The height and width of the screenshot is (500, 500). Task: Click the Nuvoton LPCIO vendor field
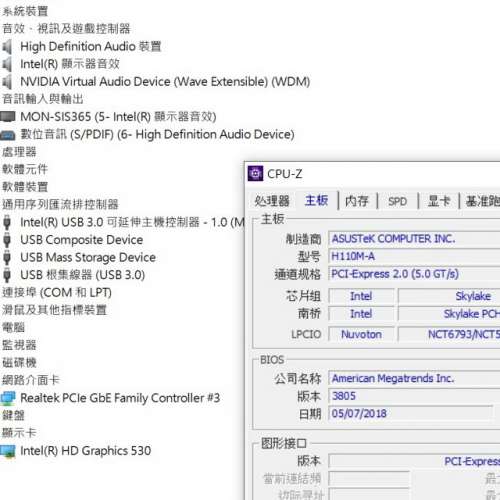pyautogui.click(x=361, y=334)
